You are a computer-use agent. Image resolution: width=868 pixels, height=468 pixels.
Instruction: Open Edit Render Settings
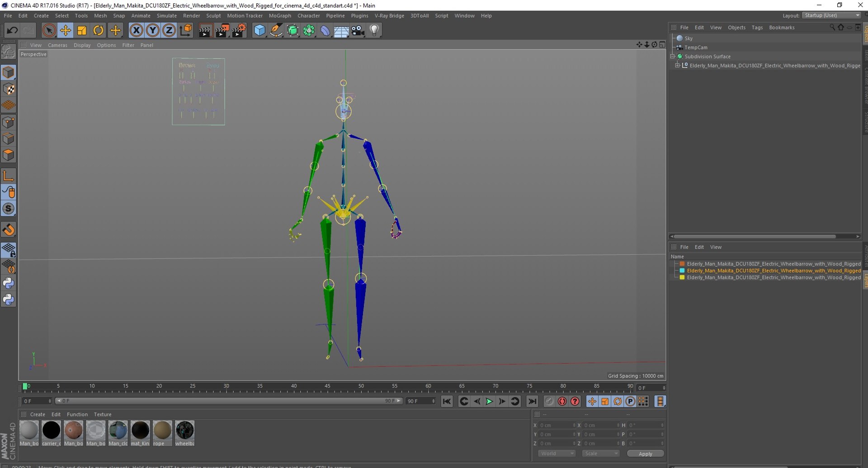click(239, 31)
